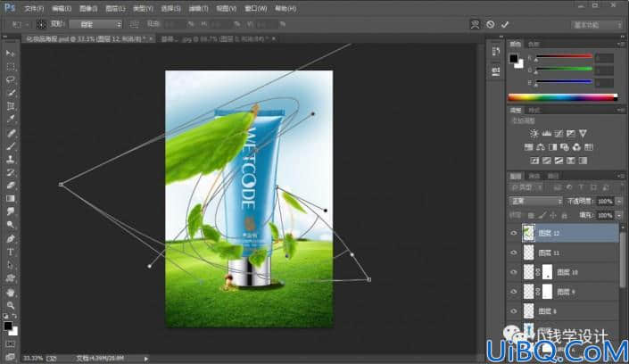This screenshot has height=364, width=629.
Task: Add a Brightness/Contrast adjustment
Action: click(x=534, y=133)
